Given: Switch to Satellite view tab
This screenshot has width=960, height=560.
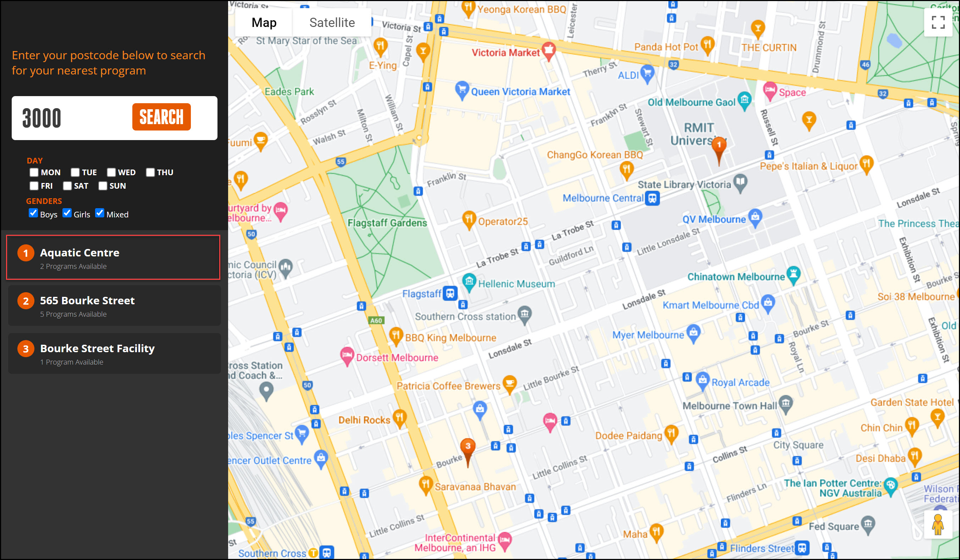Looking at the screenshot, I should [x=332, y=22].
